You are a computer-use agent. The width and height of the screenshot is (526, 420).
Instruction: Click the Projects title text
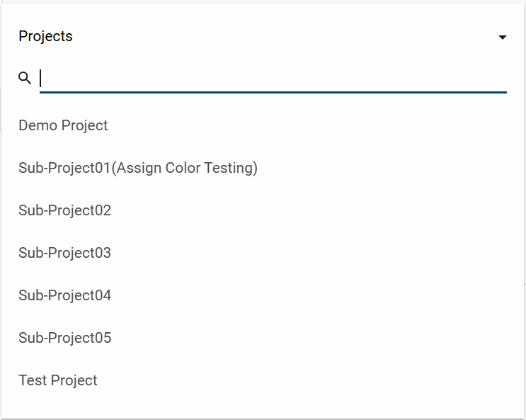(x=46, y=36)
